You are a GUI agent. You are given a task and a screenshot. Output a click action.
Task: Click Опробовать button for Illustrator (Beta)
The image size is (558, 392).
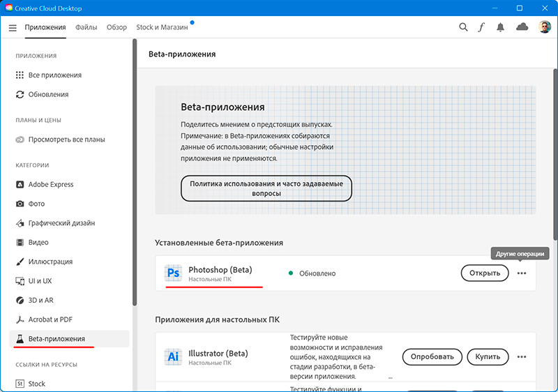tap(432, 356)
